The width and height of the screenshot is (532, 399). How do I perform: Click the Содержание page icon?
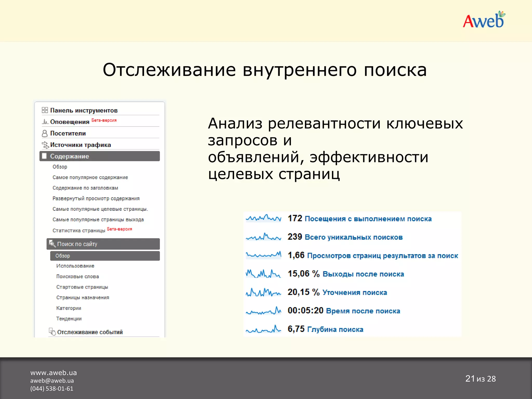(44, 156)
